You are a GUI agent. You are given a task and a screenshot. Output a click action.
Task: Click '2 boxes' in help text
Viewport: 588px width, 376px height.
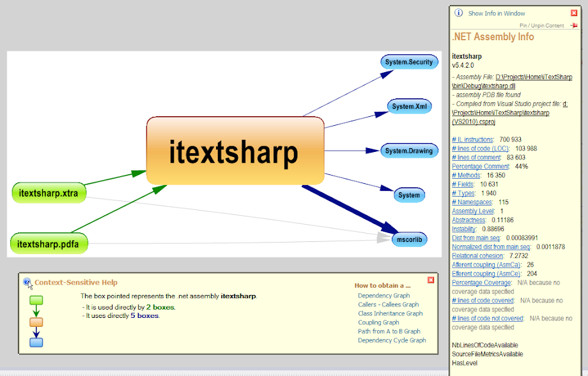[x=160, y=307]
